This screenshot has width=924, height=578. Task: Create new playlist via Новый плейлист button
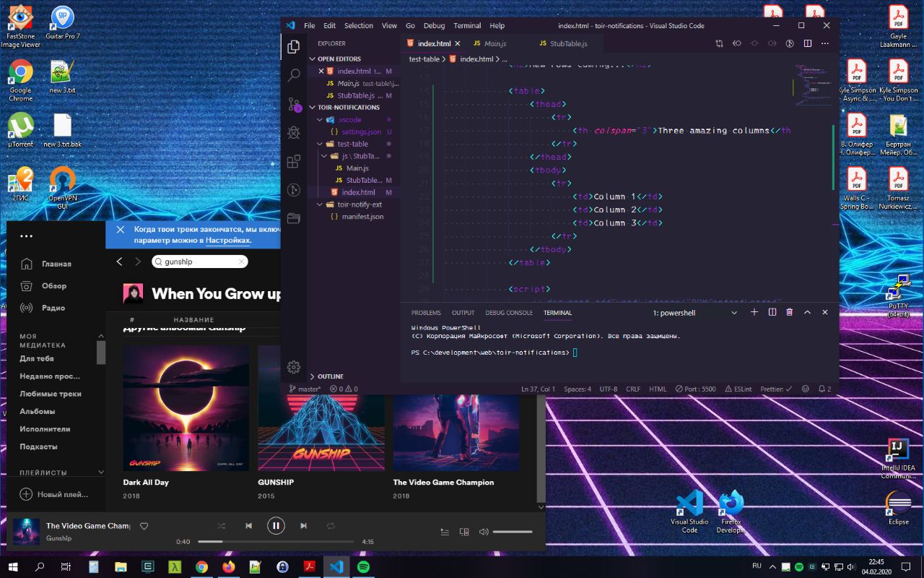(54, 494)
